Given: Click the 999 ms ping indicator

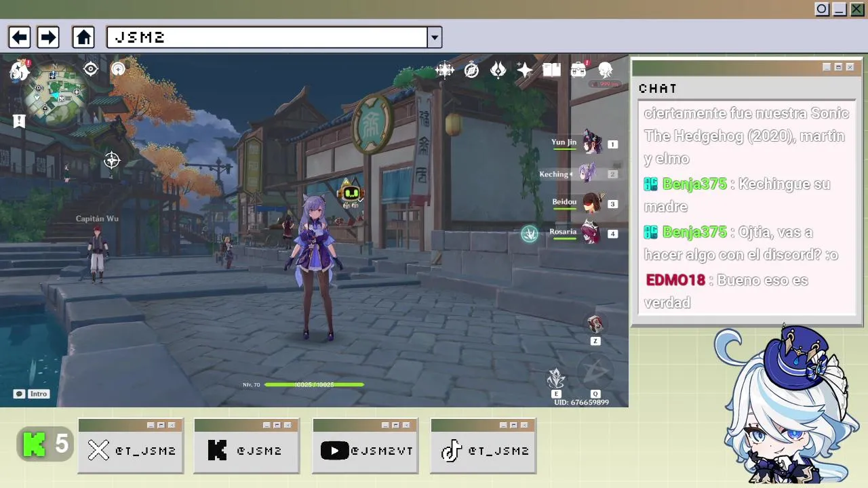Looking at the screenshot, I should 604,84.
